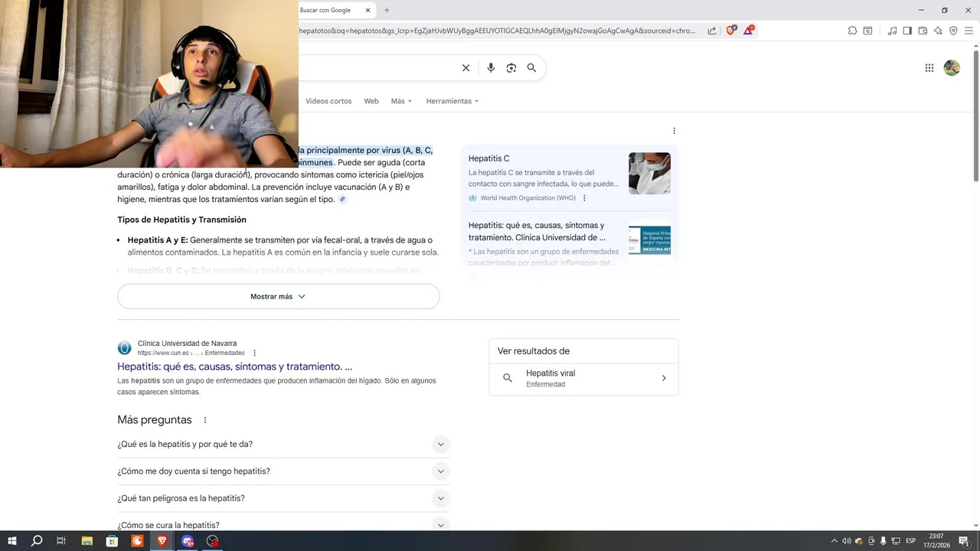This screenshot has width=980, height=551.
Task: Open File Explorer from the taskbar
Action: 87,541
